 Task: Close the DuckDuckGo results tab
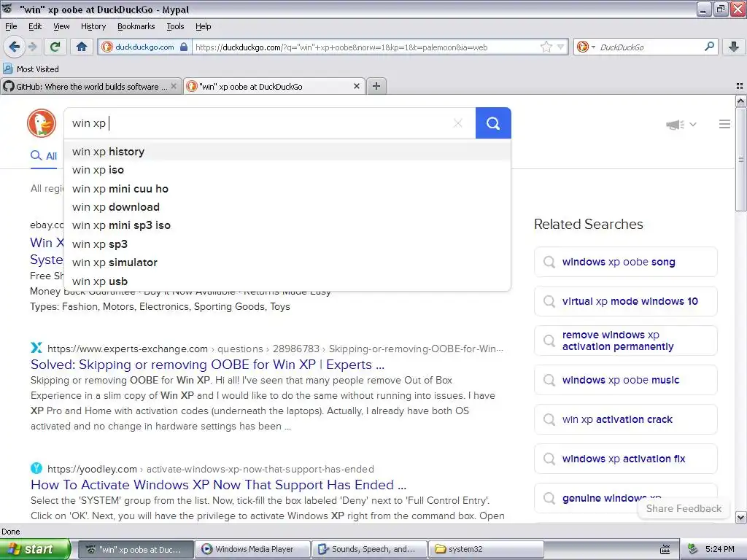click(356, 86)
